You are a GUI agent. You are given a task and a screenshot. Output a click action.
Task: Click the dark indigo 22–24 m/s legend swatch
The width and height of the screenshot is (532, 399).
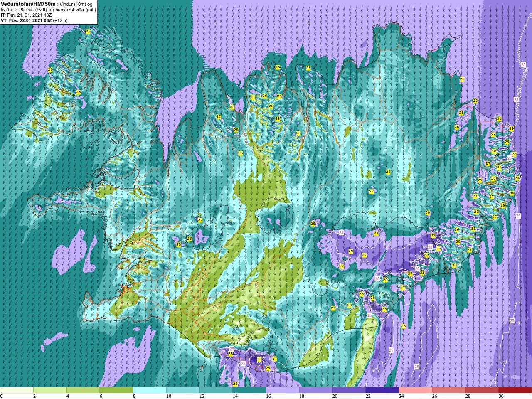point(382,390)
